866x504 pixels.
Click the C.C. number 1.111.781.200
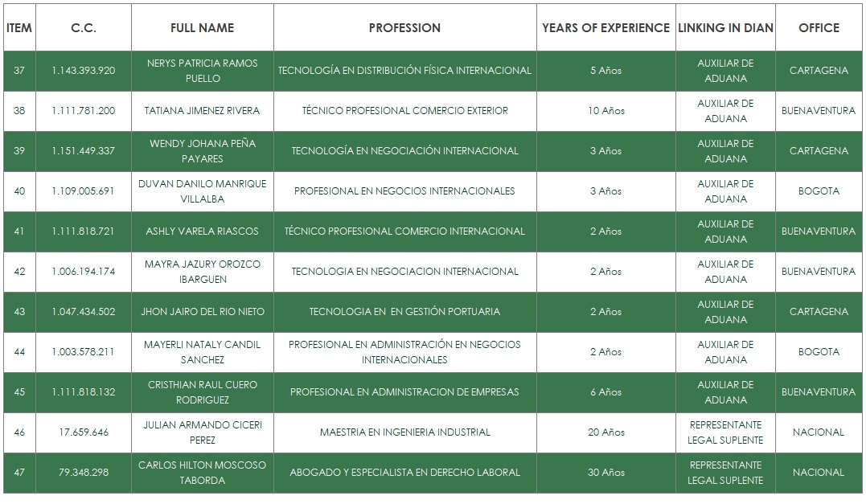pyautogui.click(x=83, y=111)
